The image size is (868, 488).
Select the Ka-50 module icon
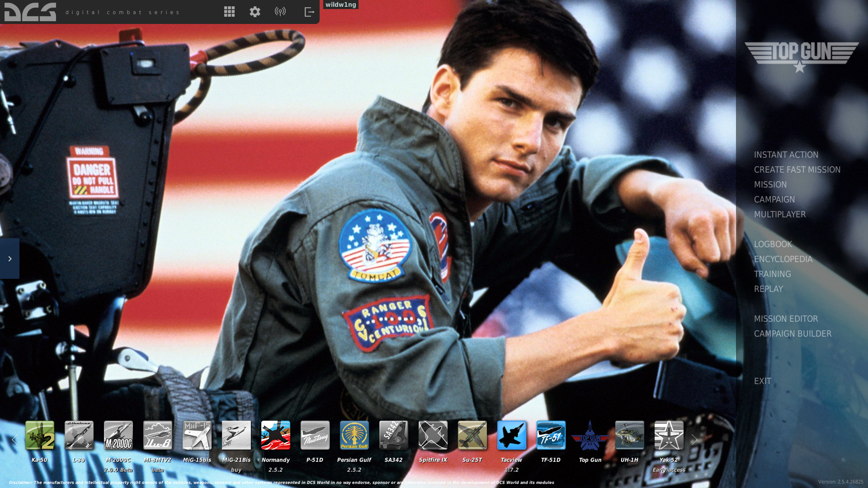40,435
